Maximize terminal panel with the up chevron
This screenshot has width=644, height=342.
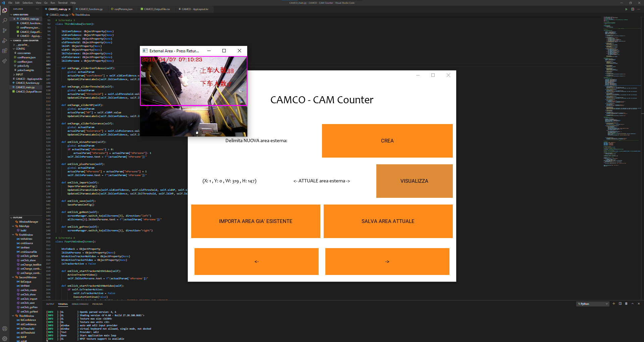pos(633,304)
